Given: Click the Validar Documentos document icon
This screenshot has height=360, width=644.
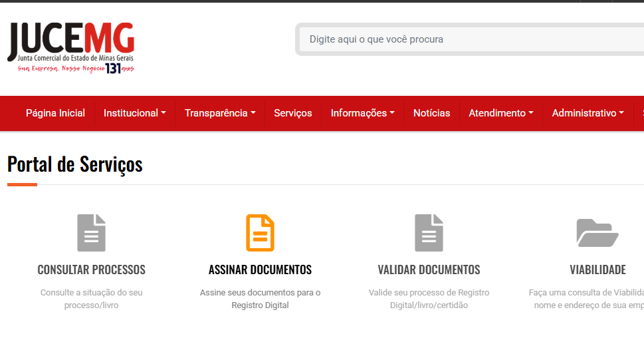Looking at the screenshot, I should coord(429,232).
